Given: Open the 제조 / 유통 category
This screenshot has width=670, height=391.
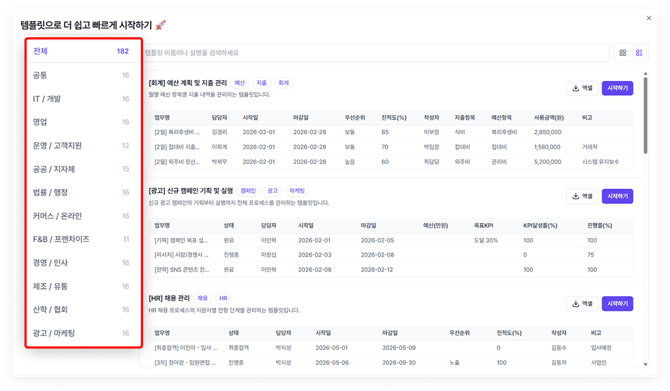Looking at the screenshot, I should [83, 286].
